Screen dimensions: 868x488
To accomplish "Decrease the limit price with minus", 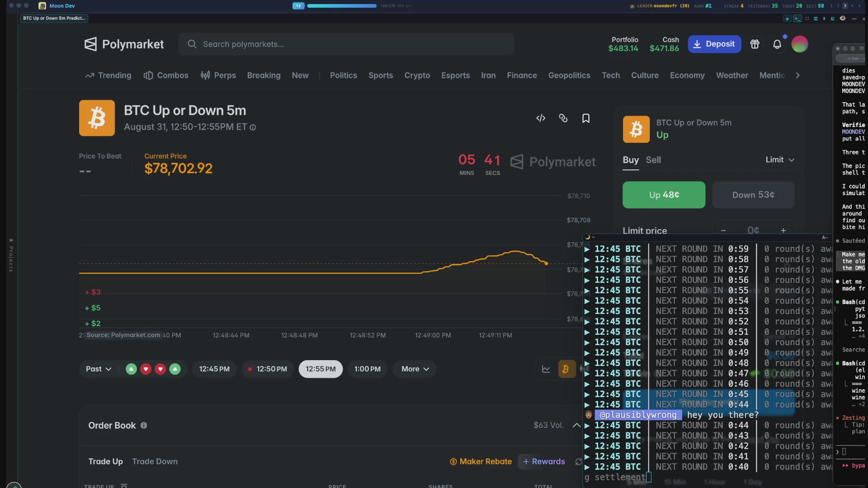I will 723,230.
